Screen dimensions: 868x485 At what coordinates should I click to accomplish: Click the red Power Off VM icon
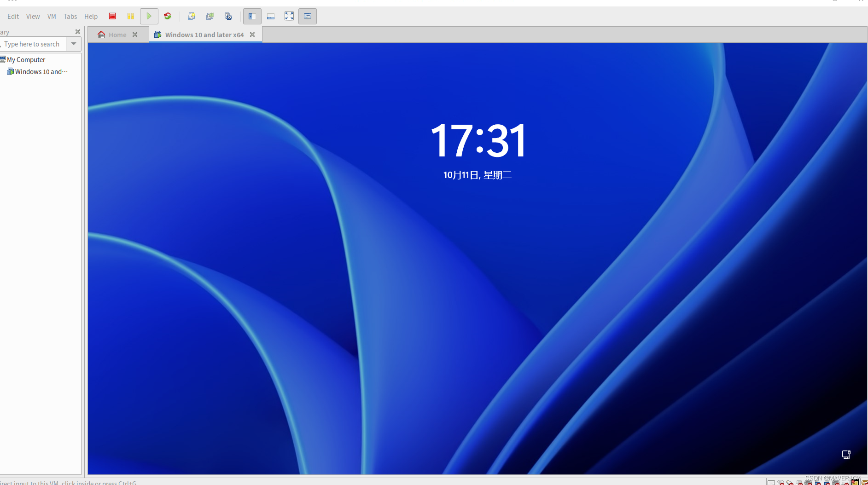[x=112, y=16]
